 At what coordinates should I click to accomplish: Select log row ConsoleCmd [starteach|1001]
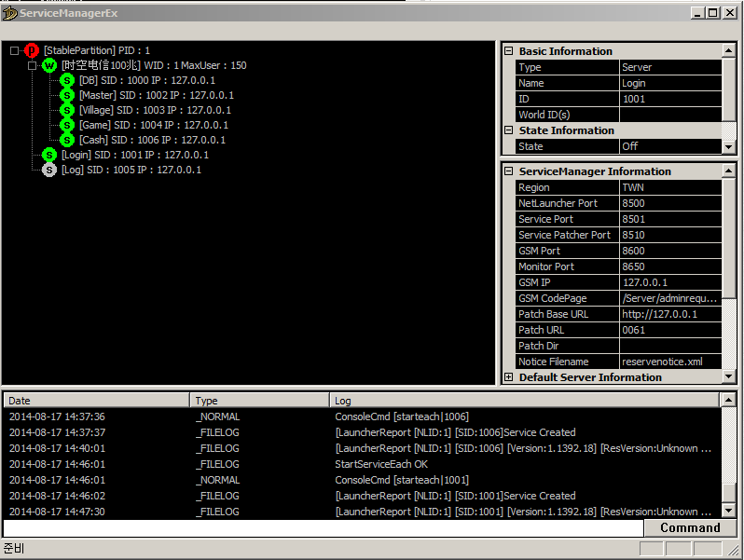click(x=363, y=480)
